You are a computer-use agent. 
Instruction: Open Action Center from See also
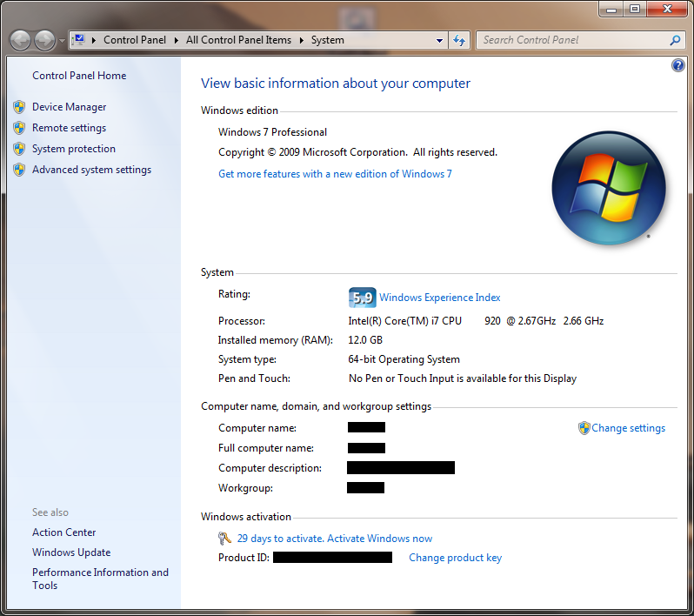(x=63, y=532)
